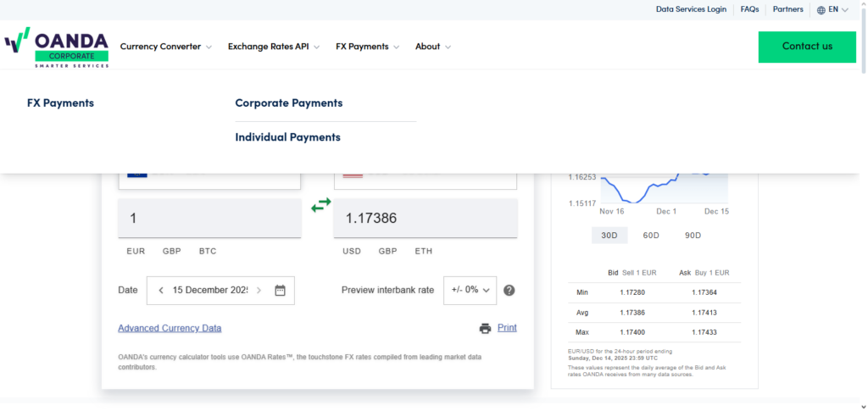Expand the Currency Converter menu
Image resolution: width=868 pixels, height=411 pixels.
[x=166, y=47]
